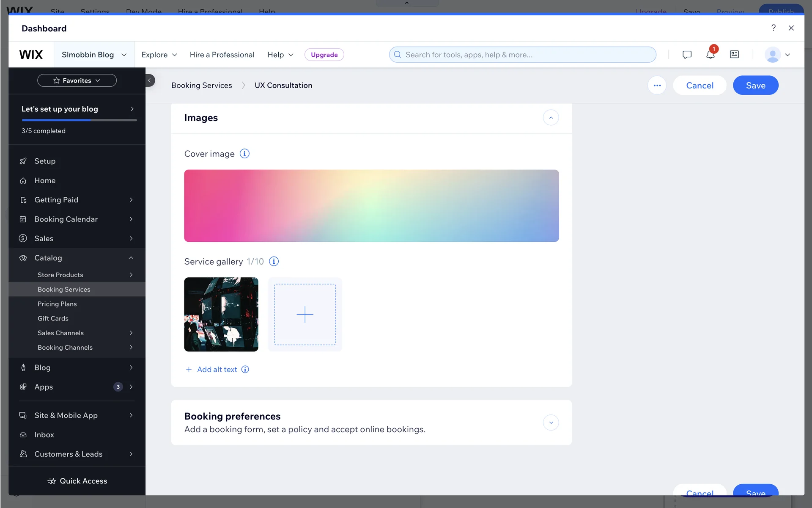
Task: Open the Favorites dropdown
Action: click(x=77, y=80)
